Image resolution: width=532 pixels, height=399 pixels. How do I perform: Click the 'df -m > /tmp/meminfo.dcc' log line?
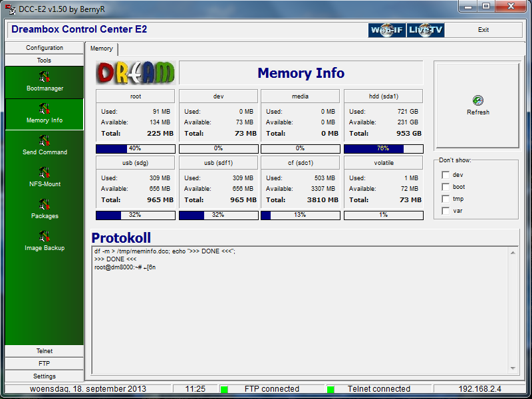pos(164,251)
